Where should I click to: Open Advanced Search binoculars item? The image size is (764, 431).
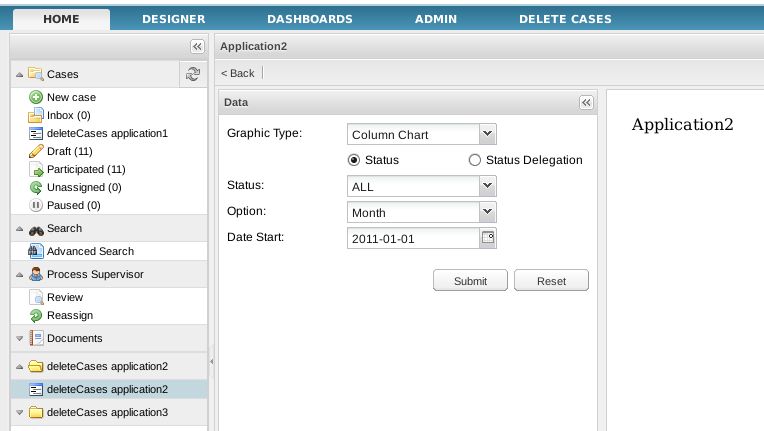click(36, 251)
